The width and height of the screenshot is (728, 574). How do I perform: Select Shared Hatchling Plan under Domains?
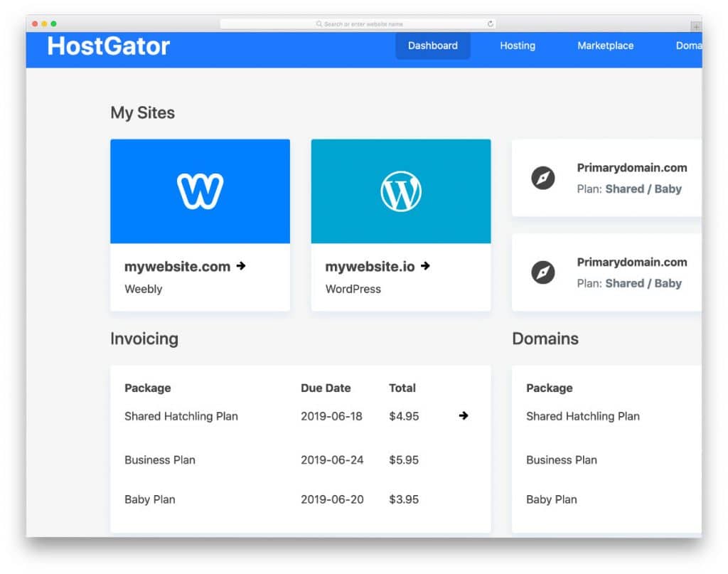coord(583,416)
